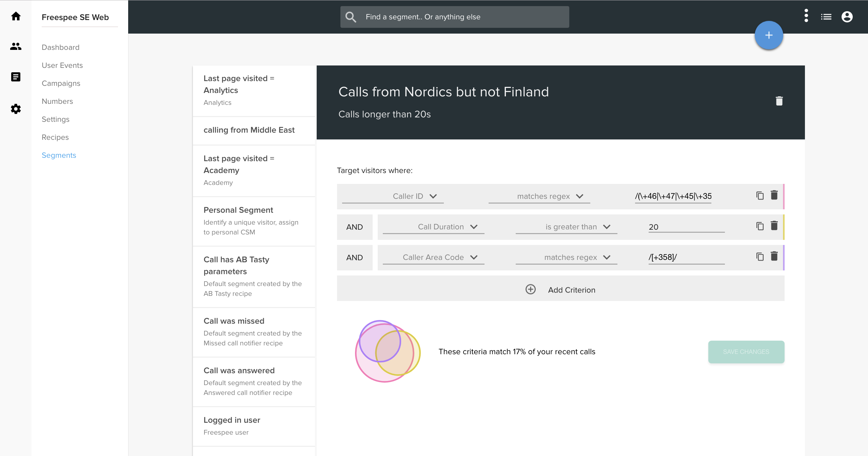Click the home icon in left rail

[16, 16]
